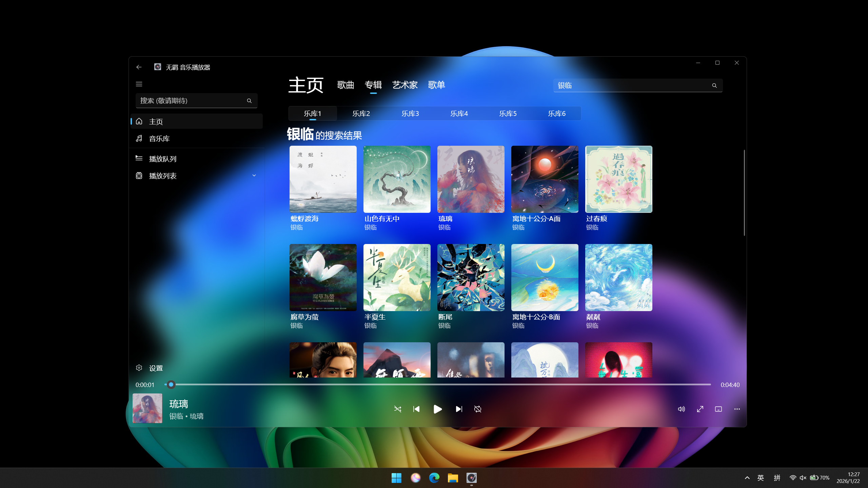
Task: Expand the 播放列表 chevron
Action: (x=254, y=176)
